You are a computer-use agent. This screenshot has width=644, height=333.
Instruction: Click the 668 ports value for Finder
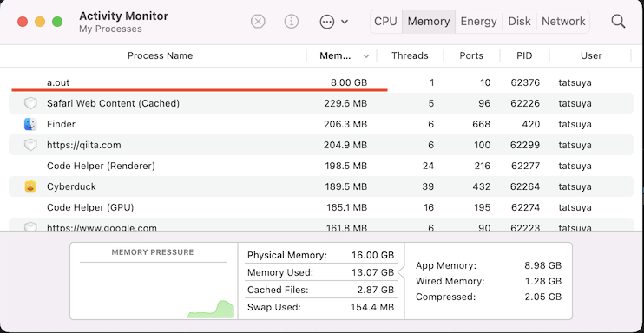click(482, 124)
